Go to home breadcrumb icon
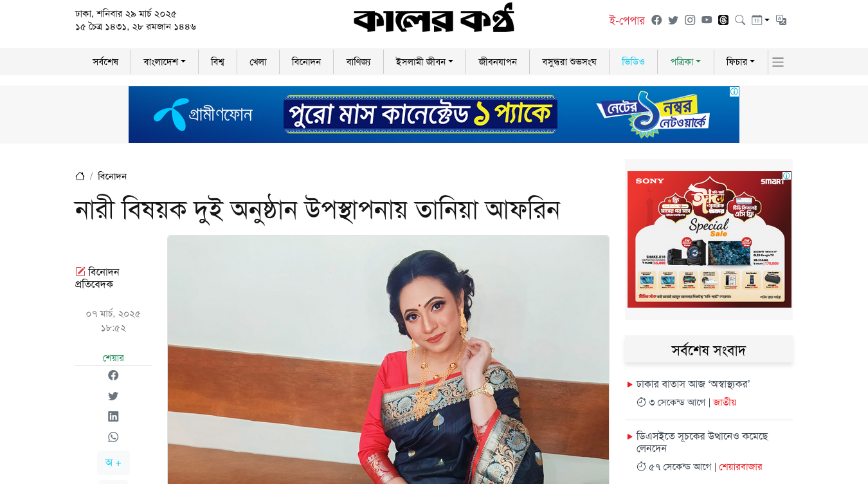868x484 pixels. tap(80, 176)
